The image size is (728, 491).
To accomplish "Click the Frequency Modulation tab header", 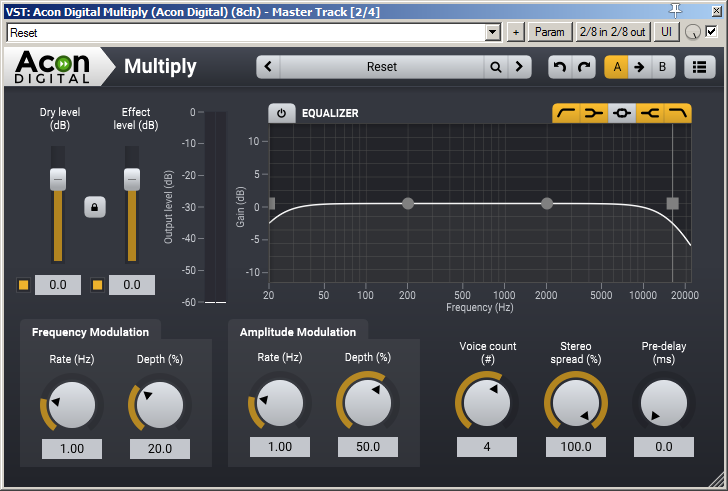I will pyautogui.click(x=91, y=332).
